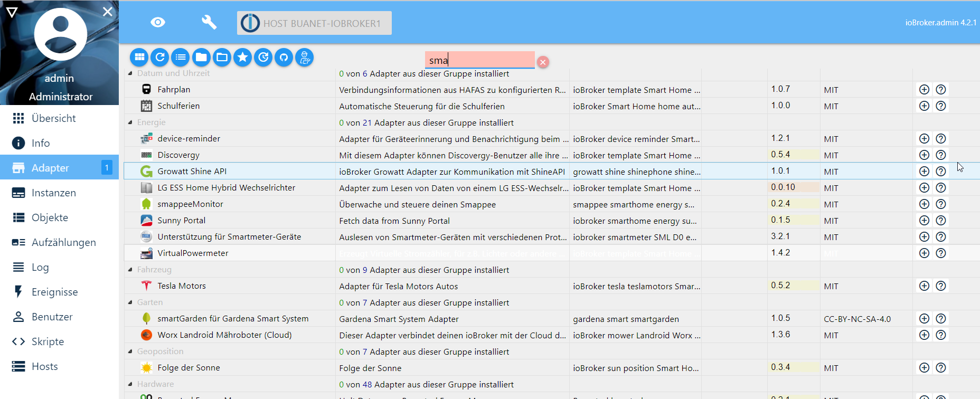Image resolution: width=980 pixels, height=399 pixels.
Task: Show help for device-reminder adapter
Action: point(940,139)
